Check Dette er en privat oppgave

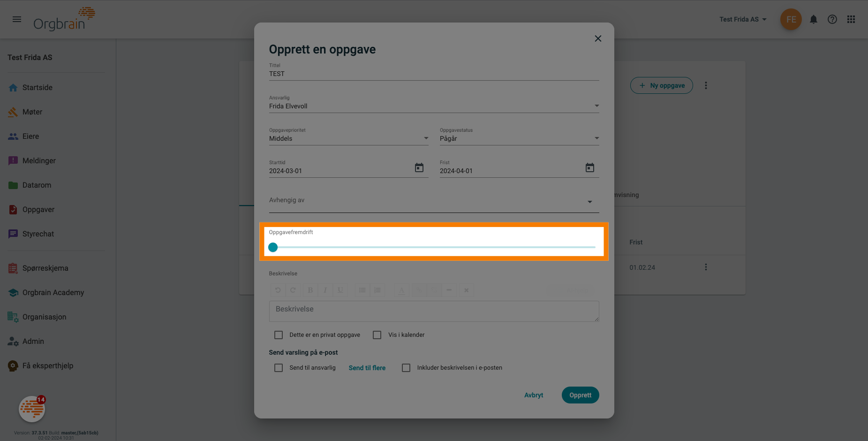(279, 335)
